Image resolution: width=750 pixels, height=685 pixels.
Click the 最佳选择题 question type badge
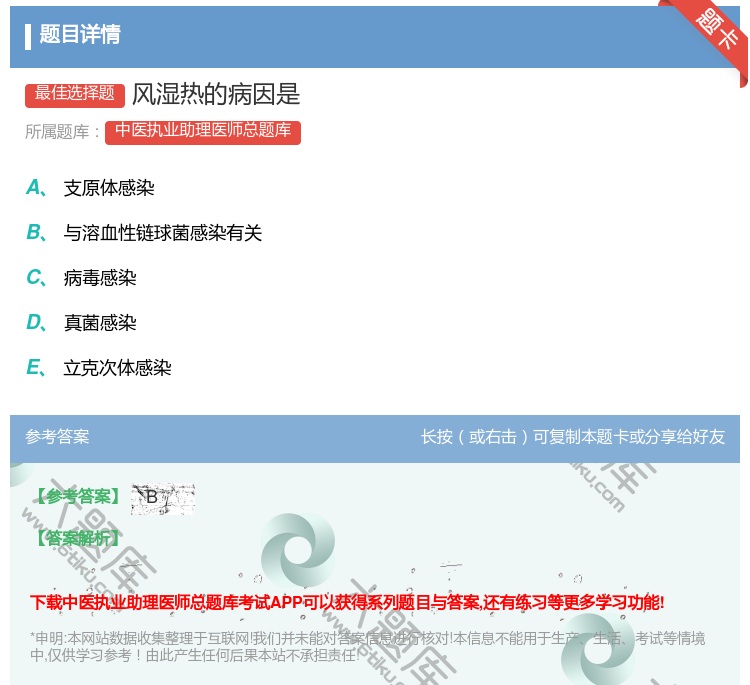point(75,95)
